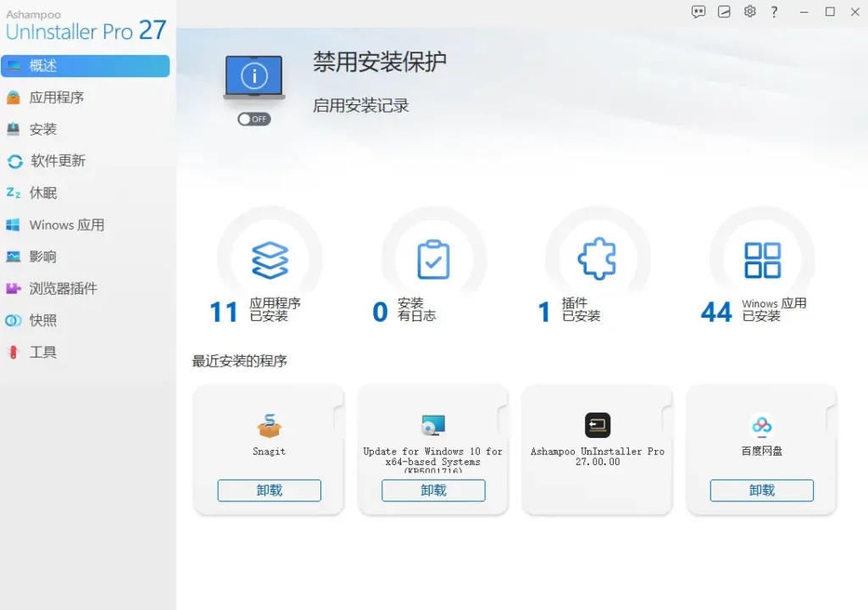The height and width of the screenshot is (610, 868).
Task: Click the 启用安装记录 text
Action: (x=361, y=106)
